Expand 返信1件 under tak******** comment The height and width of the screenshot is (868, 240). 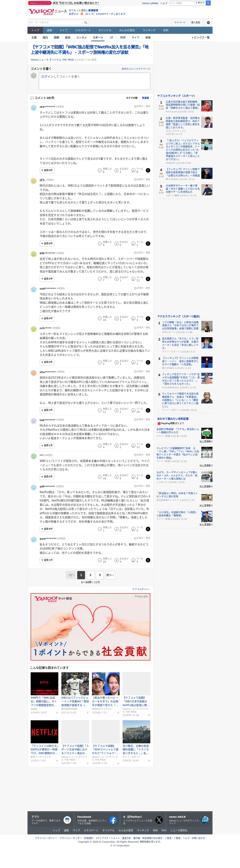pos(47,446)
